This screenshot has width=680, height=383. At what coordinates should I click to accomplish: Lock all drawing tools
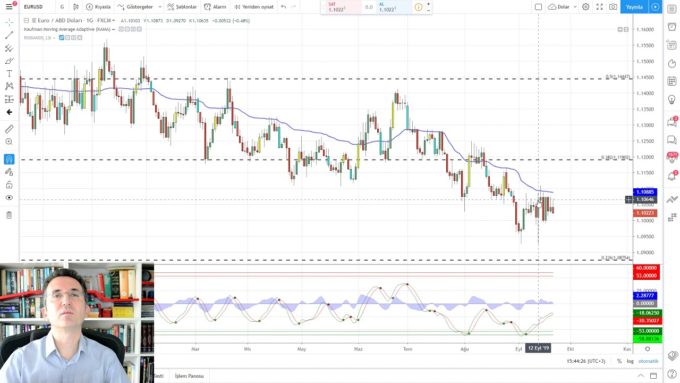pyautogui.click(x=9, y=185)
